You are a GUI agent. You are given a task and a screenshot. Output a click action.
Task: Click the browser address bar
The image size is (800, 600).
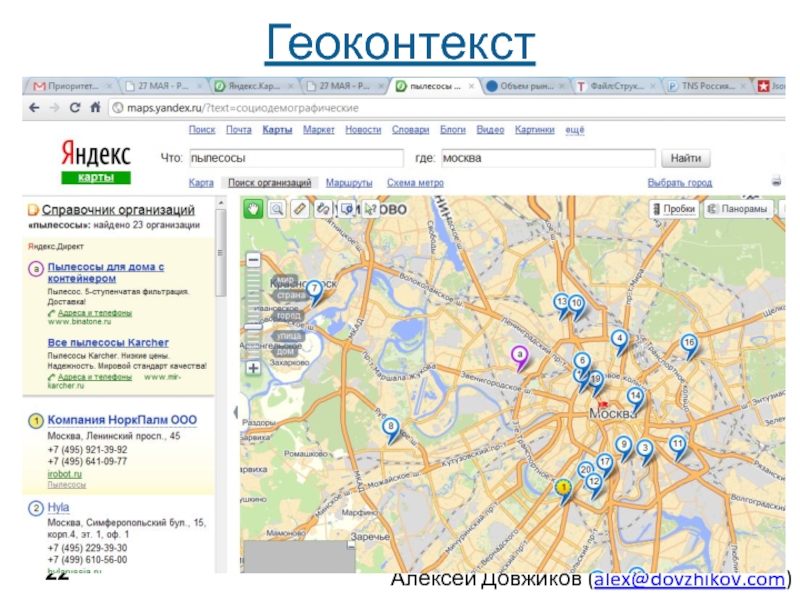click(446, 108)
